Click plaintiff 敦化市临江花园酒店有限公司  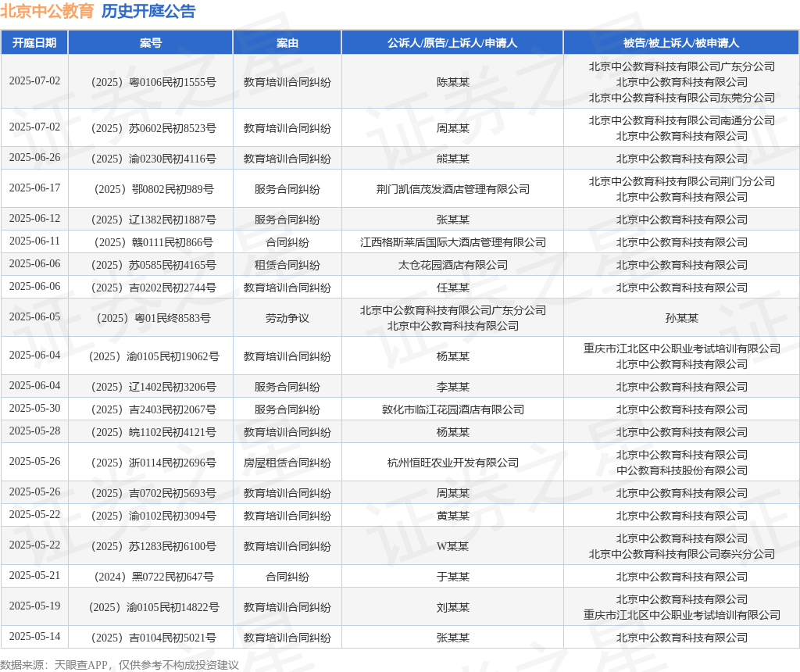point(452,409)
